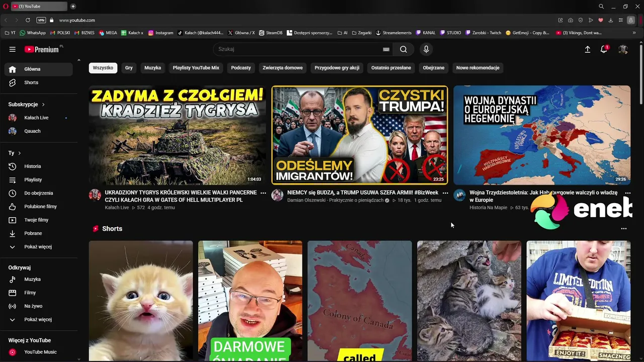The height and width of the screenshot is (362, 644).
Task: Click the Opera menu logo
Action: [5, 6]
